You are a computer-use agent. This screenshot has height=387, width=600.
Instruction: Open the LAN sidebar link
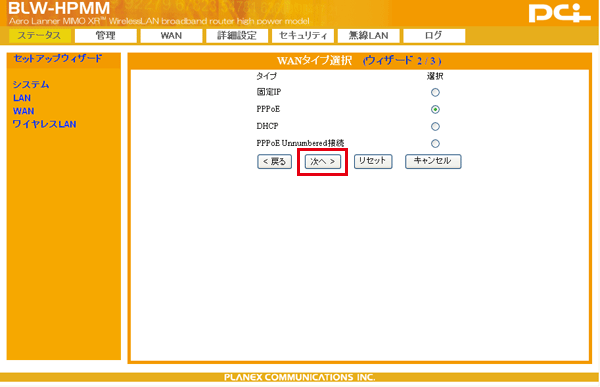pyautogui.click(x=22, y=98)
